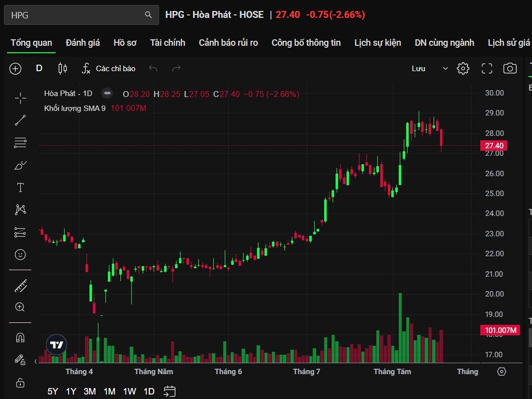Toggle stay in drawing mode pencil-lock

(20, 360)
